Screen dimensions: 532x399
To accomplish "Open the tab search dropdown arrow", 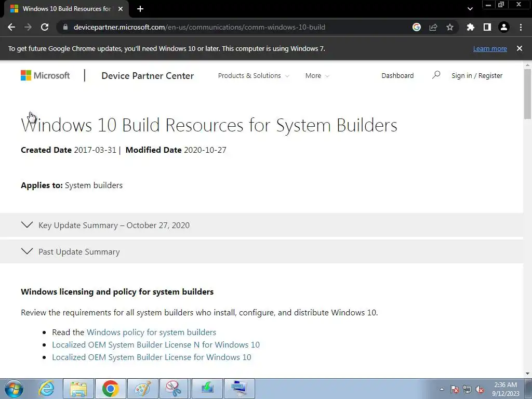I will [470, 9].
